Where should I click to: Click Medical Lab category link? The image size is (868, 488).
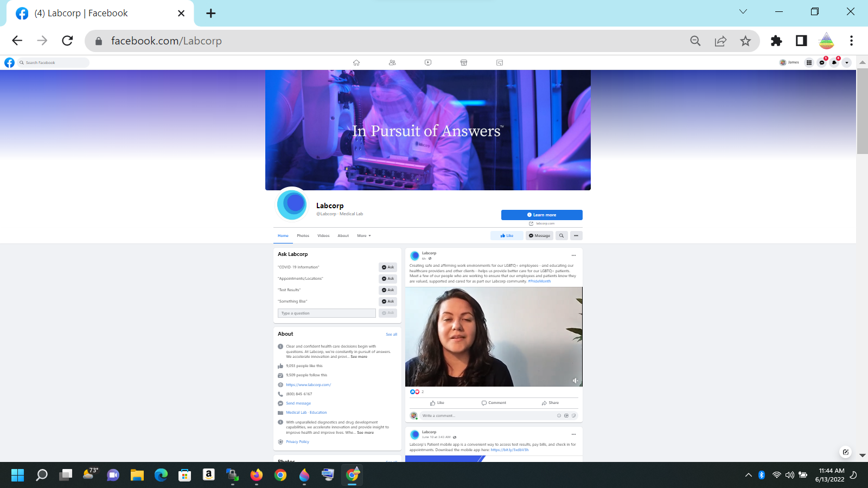click(296, 413)
